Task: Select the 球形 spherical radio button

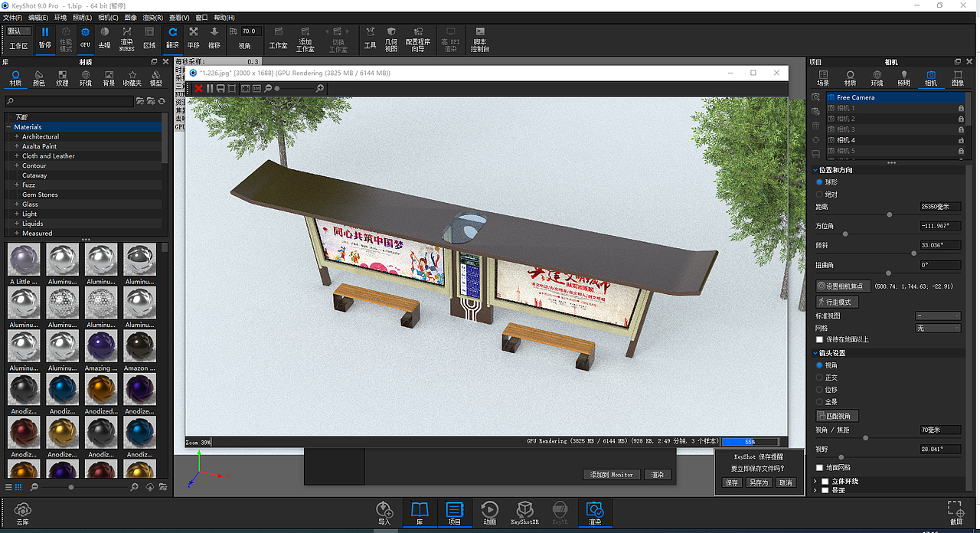Action: (819, 182)
